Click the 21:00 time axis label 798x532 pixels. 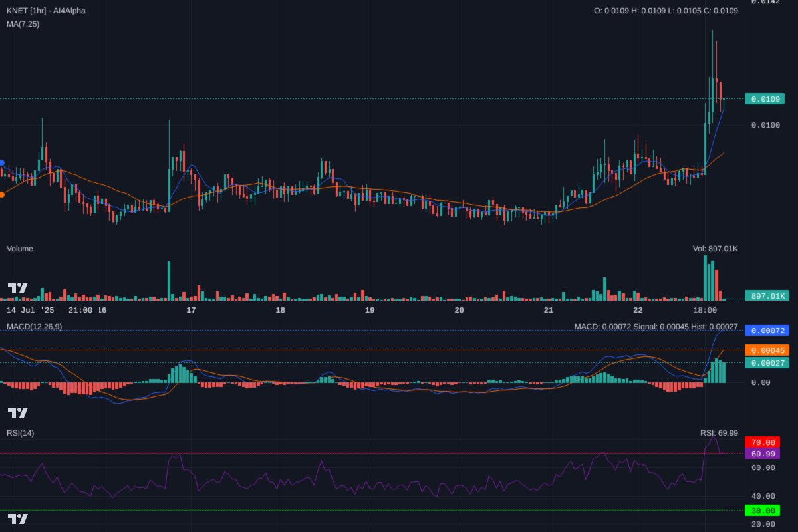click(80, 310)
